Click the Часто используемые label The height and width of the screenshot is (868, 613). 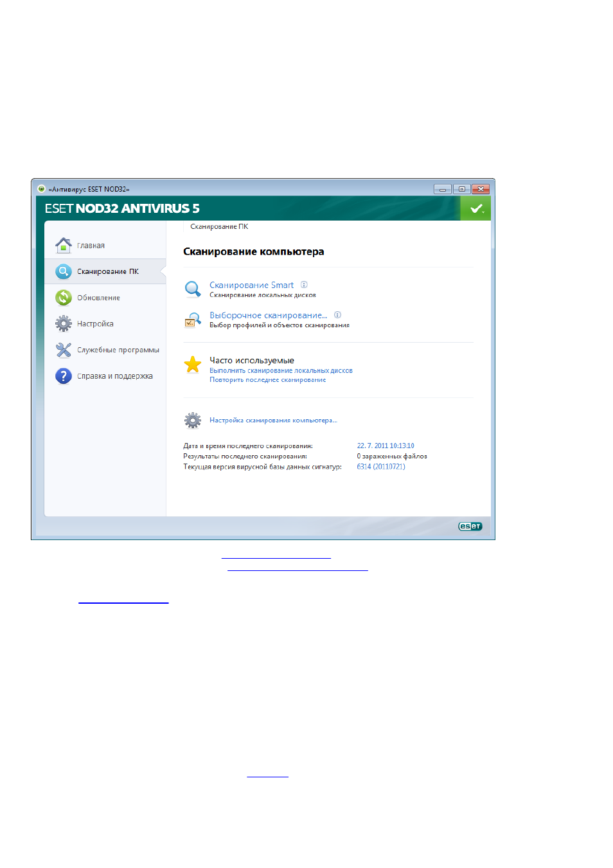coord(252,360)
